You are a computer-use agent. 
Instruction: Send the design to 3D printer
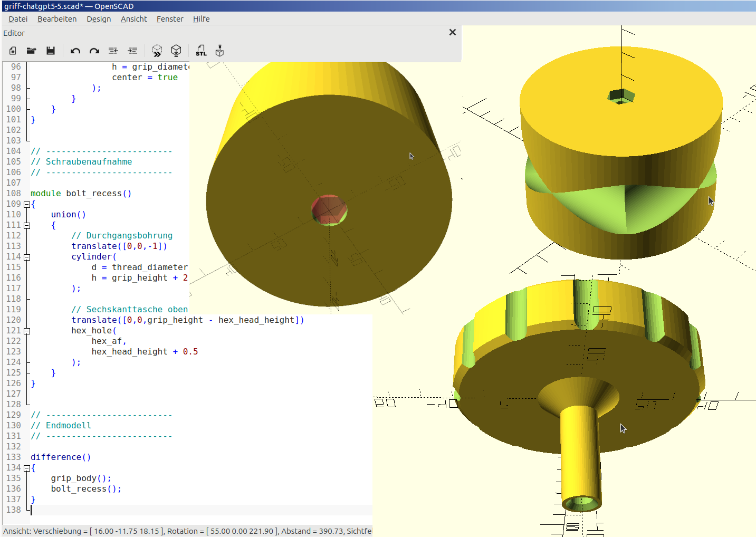220,51
